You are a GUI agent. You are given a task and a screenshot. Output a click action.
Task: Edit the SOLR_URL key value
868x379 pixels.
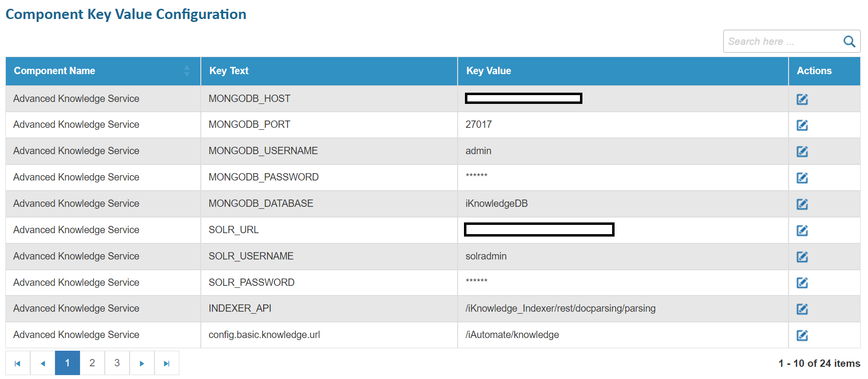point(802,231)
